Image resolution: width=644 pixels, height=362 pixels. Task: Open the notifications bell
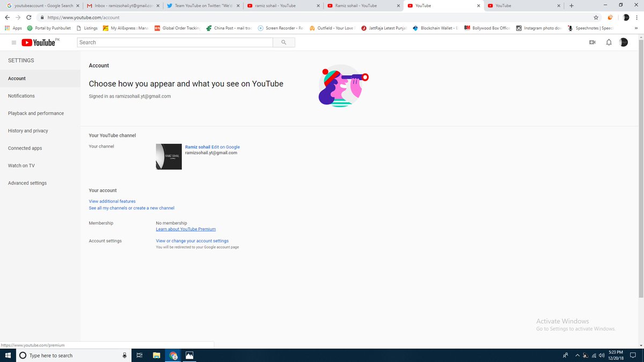click(x=609, y=42)
